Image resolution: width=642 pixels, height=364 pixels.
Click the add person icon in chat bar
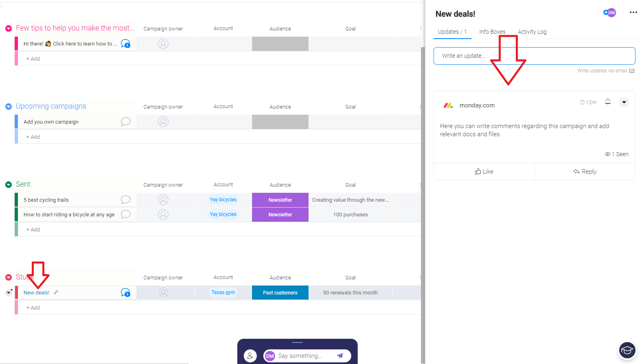point(250,356)
